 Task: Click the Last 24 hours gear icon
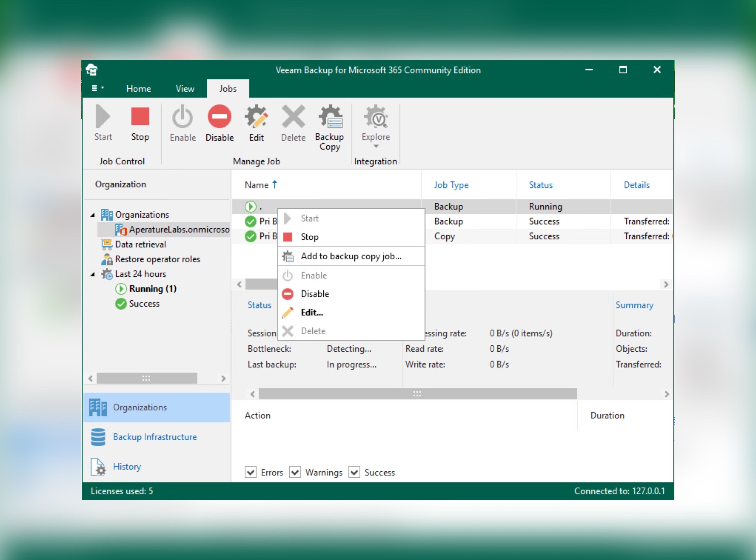(x=107, y=274)
